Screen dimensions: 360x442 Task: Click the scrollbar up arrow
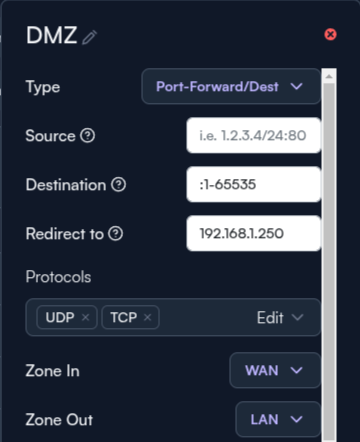pos(329,76)
